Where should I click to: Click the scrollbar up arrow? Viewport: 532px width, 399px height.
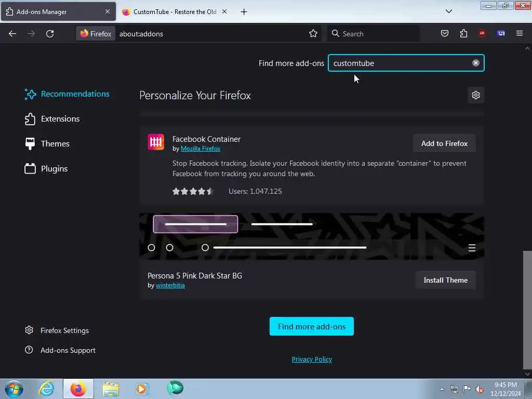click(x=527, y=48)
